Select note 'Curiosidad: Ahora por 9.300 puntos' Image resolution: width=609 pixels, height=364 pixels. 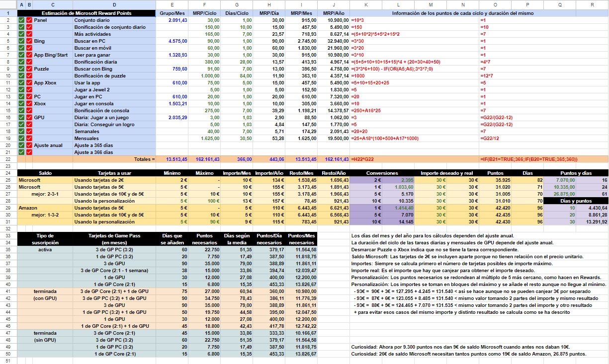coord(460,347)
